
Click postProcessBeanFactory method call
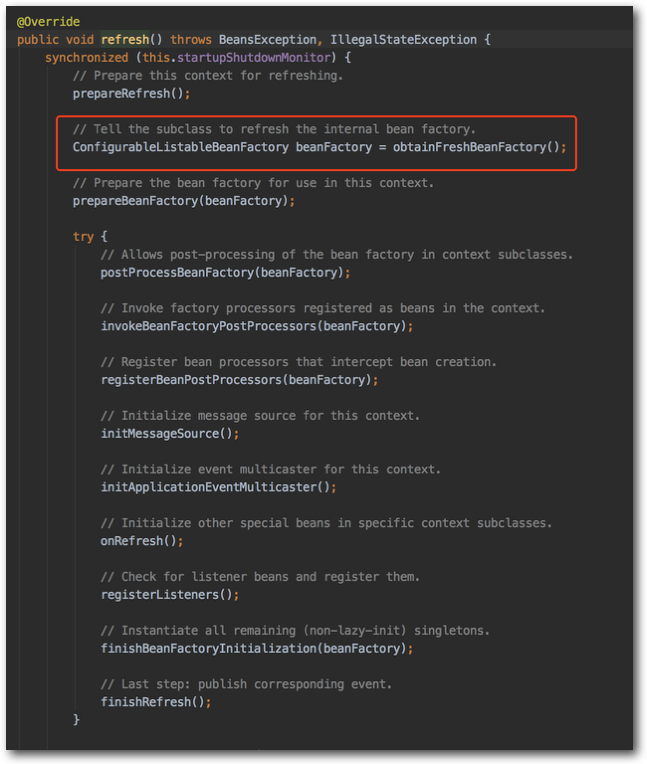[x=172, y=273]
